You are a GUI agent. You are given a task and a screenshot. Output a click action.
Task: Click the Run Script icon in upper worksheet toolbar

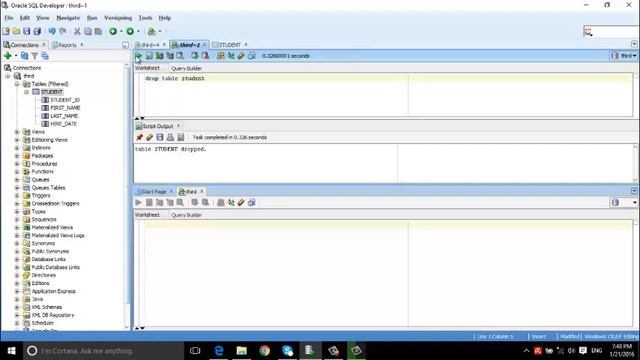coord(149,56)
